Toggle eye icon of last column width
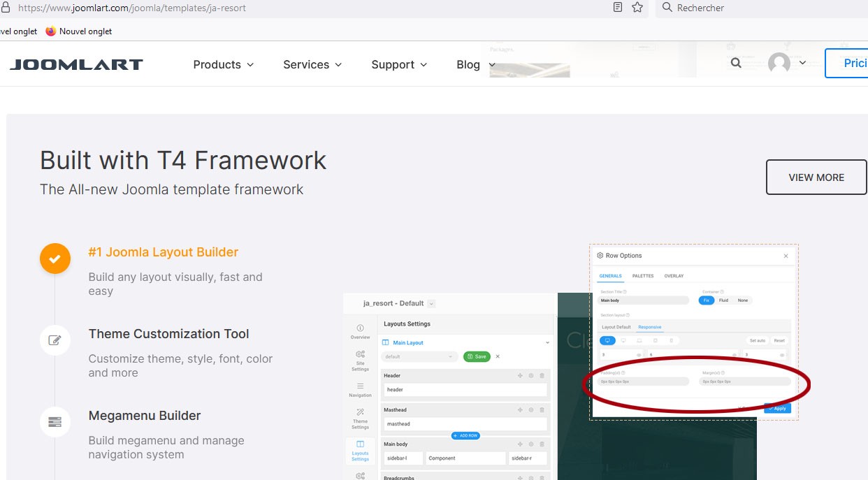Screen dimensions: 868x480 782,355
